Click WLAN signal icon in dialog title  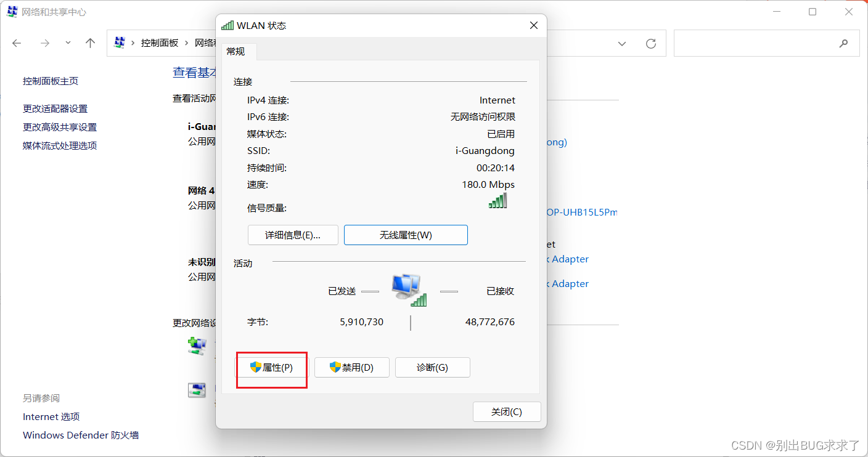tap(227, 25)
